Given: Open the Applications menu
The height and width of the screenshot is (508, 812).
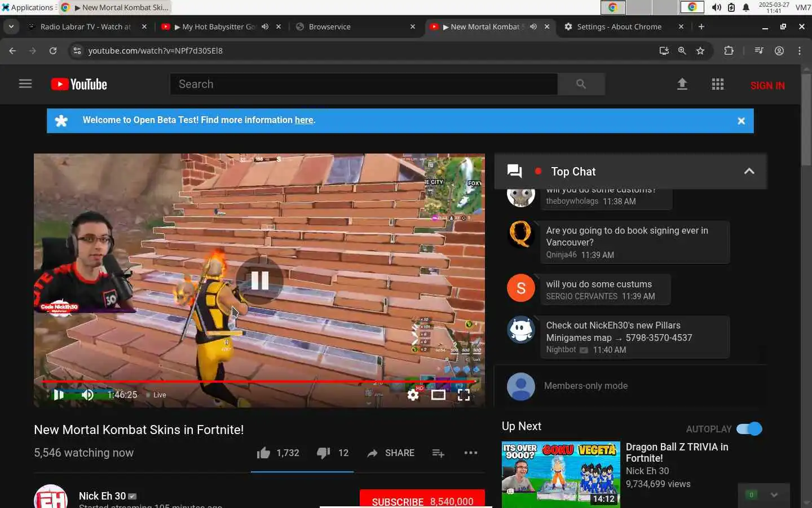Looking at the screenshot, I should (28, 7).
